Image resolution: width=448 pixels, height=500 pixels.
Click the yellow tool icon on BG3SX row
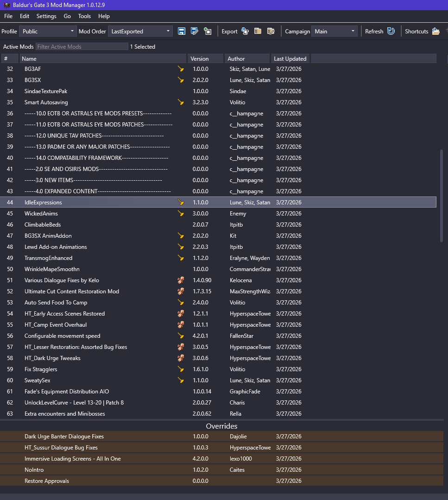(181, 80)
